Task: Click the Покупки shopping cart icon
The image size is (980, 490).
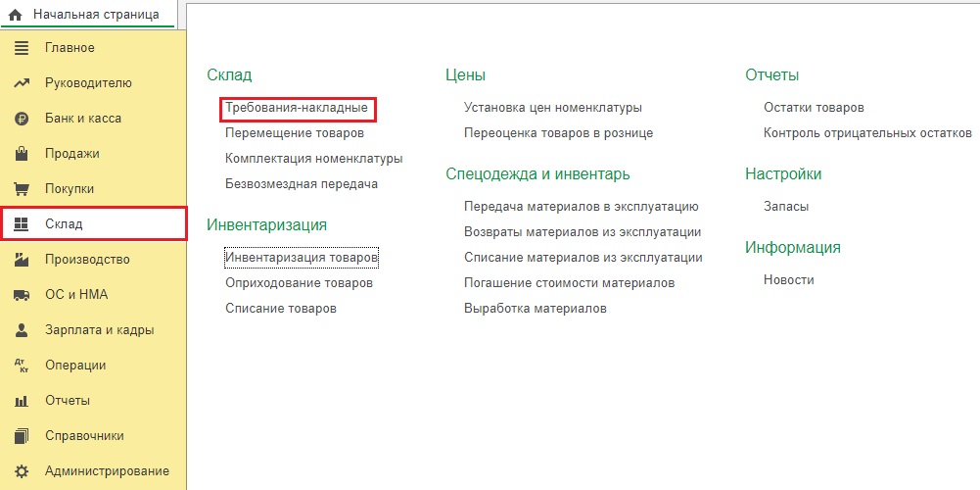Action: 22,189
